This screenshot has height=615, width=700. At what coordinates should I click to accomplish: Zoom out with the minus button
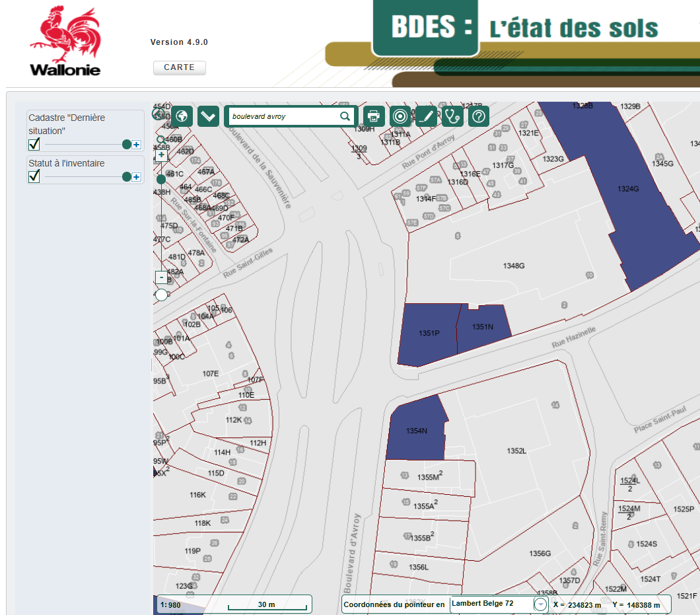161,277
